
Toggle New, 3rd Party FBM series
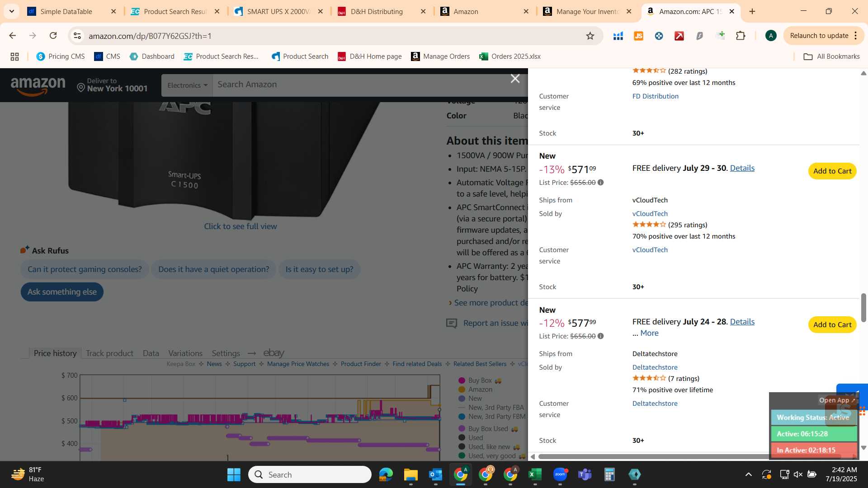tap(492, 417)
